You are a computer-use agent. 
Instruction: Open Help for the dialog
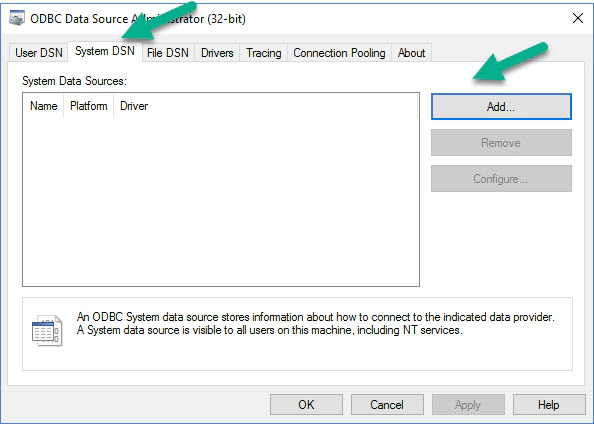(549, 405)
